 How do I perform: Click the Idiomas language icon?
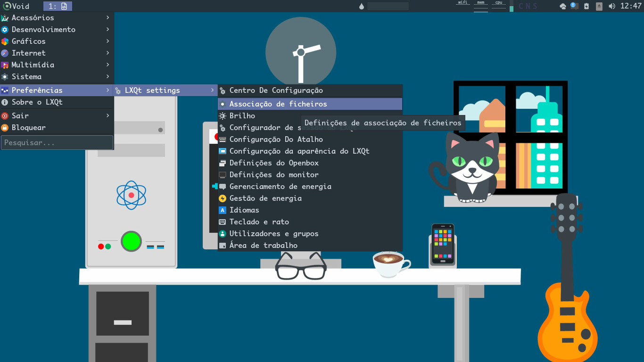pyautogui.click(x=223, y=210)
